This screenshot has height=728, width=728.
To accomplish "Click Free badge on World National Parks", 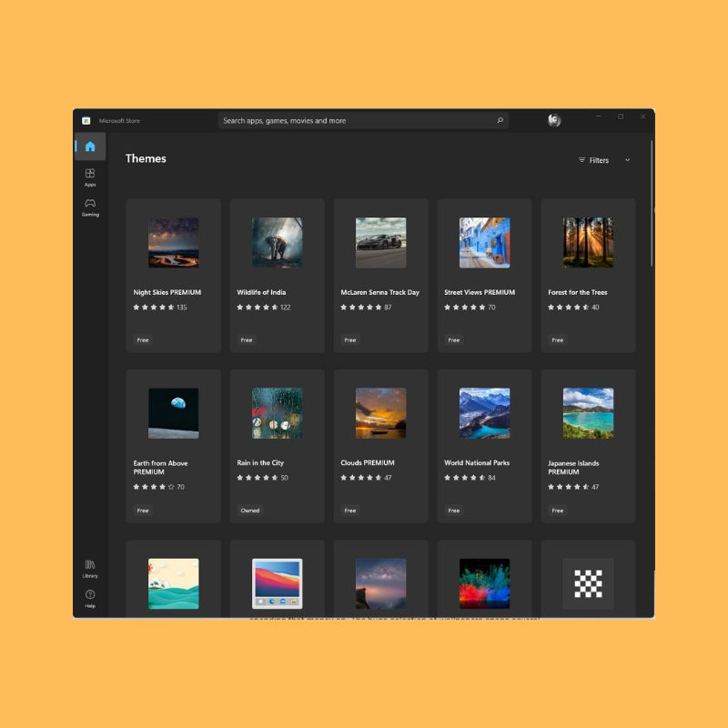I will [453, 511].
